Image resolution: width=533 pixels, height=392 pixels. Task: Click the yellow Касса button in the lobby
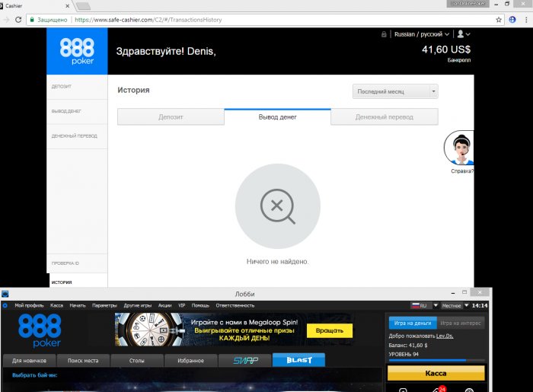[436, 373]
